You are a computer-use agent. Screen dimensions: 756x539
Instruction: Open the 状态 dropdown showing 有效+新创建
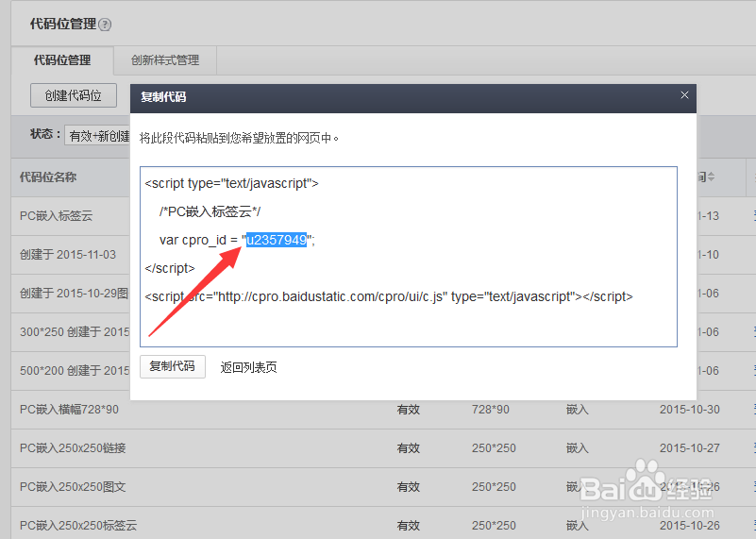97,136
